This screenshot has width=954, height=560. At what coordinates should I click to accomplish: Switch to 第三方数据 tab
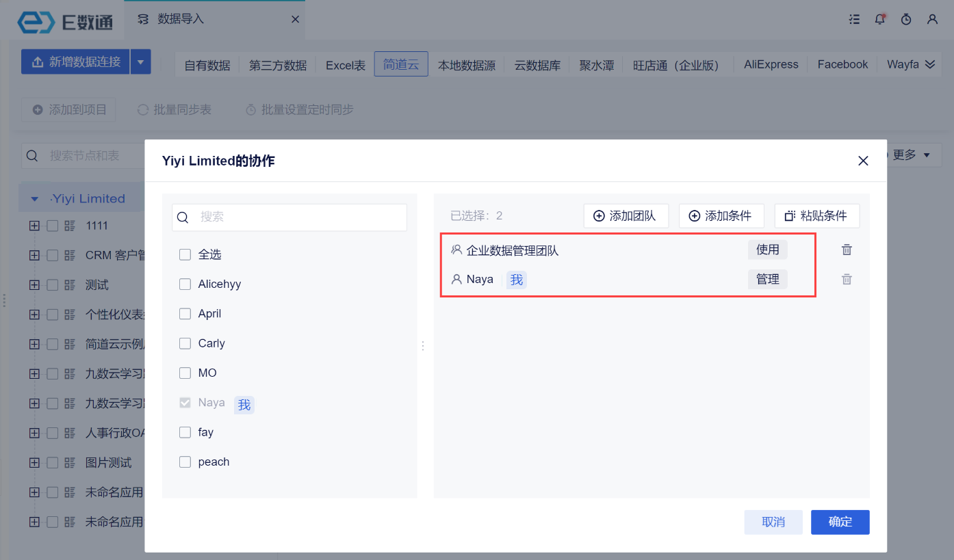tap(277, 66)
